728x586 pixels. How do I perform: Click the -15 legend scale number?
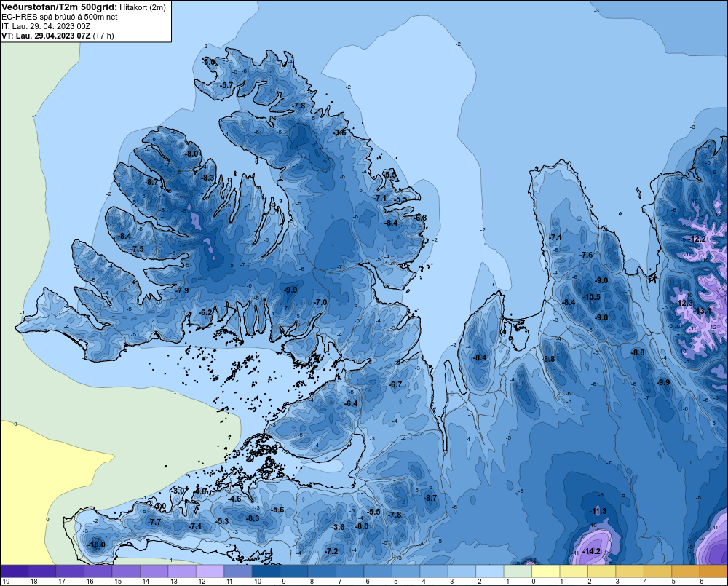(117, 582)
